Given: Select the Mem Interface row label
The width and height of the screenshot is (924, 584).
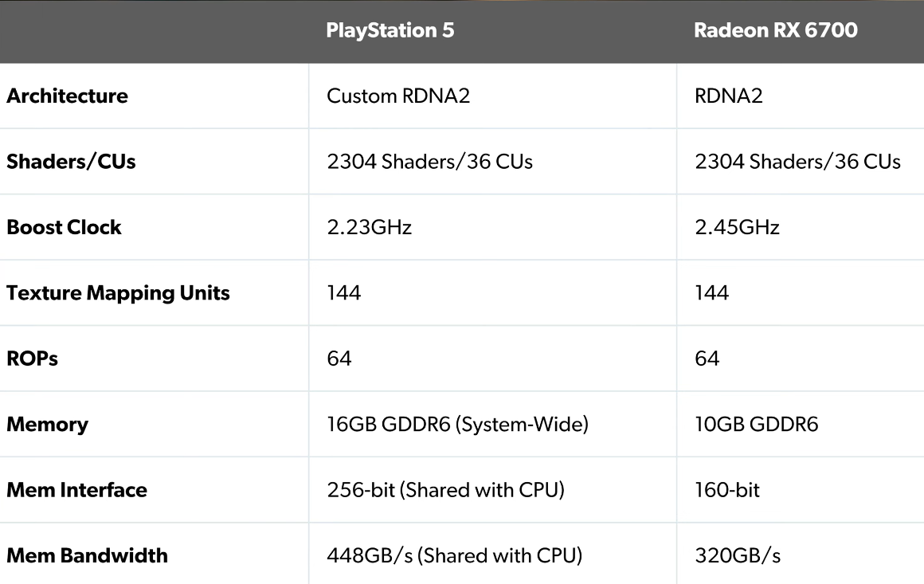Looking at the screenshot, I should coord(76,490).
